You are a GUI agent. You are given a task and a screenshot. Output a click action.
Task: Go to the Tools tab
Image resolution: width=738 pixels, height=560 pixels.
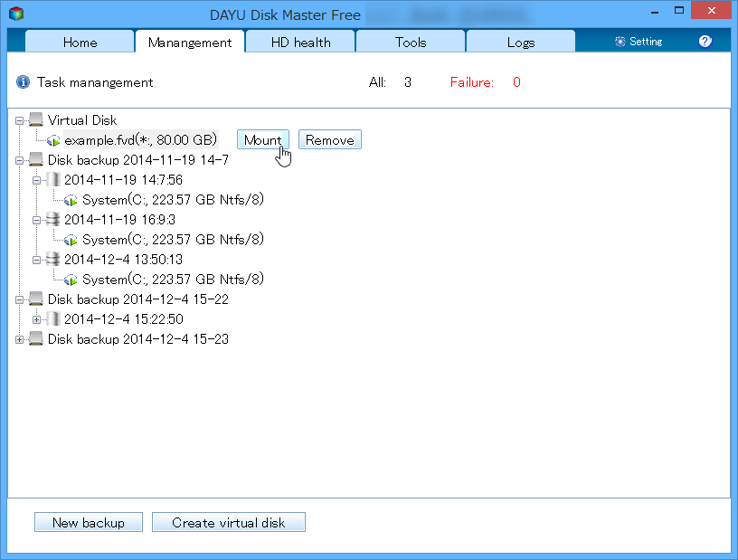pyautogui.click(x=411, y=42)
